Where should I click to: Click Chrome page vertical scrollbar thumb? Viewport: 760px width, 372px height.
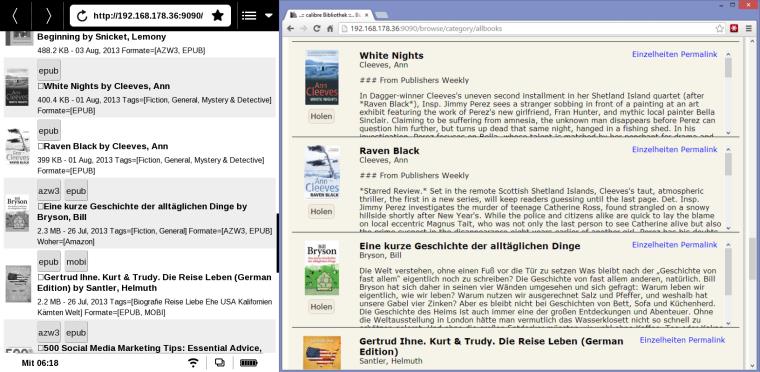pos(751,258)
